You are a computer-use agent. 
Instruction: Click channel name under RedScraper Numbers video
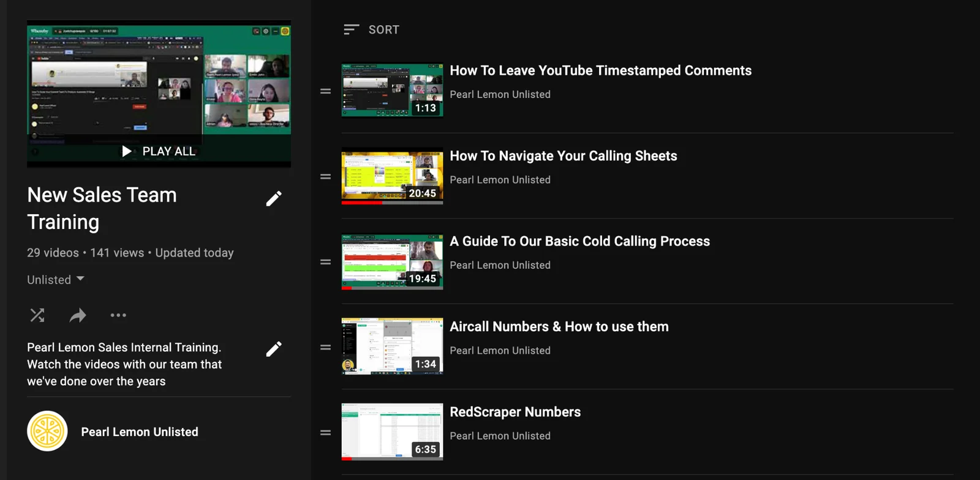tap(500, 436)
